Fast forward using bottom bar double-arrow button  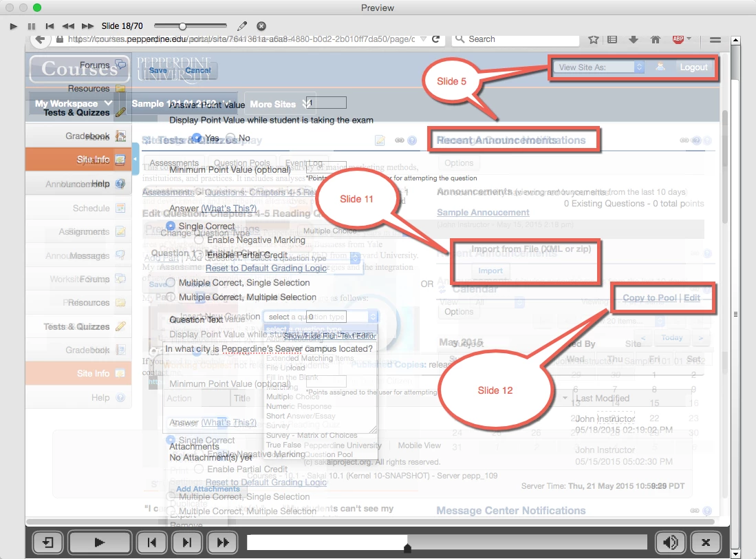pos(222,542)
